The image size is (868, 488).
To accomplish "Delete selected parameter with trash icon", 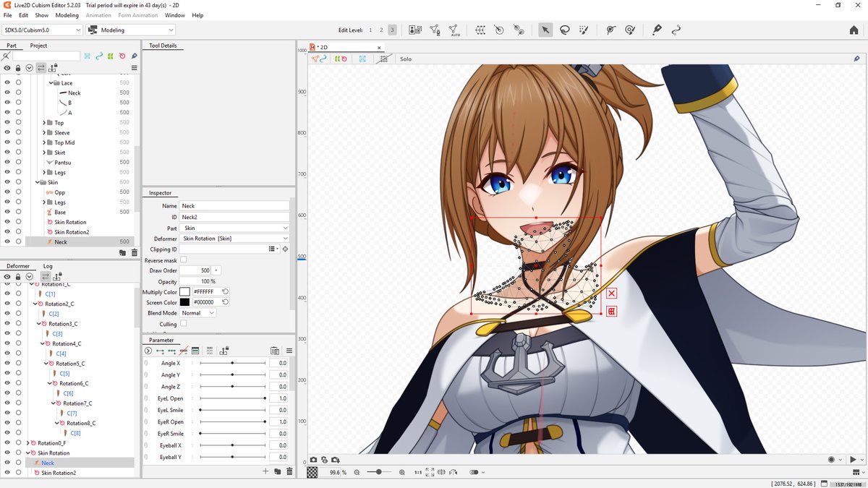I will tap(289, 471).
